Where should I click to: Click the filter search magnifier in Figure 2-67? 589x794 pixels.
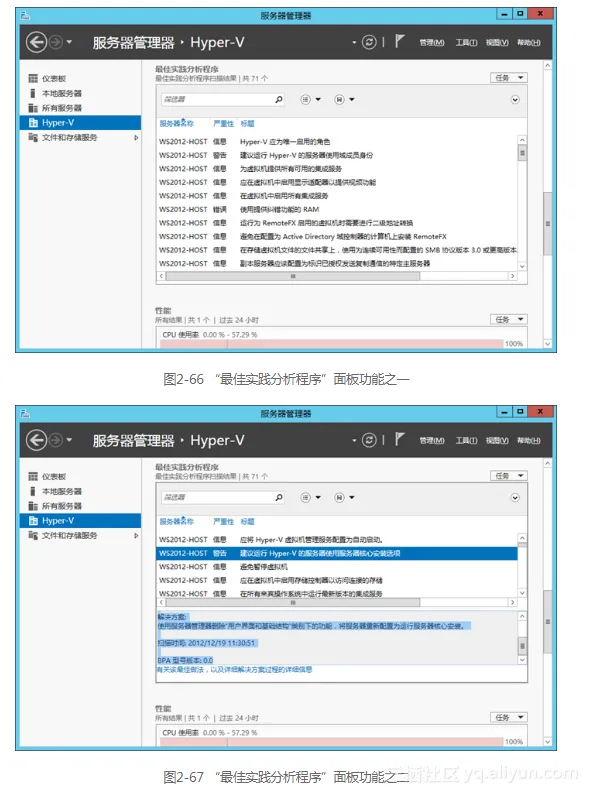[279, 497]
